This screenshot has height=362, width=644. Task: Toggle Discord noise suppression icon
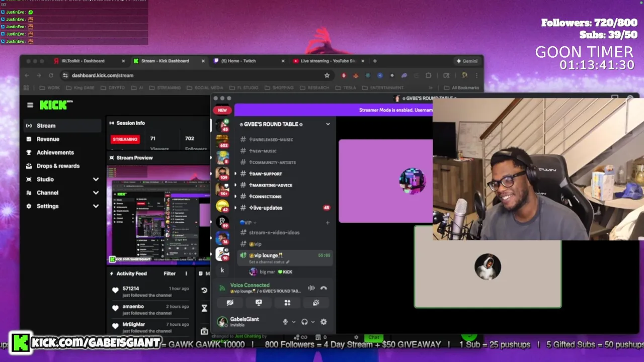coord(311,288)
